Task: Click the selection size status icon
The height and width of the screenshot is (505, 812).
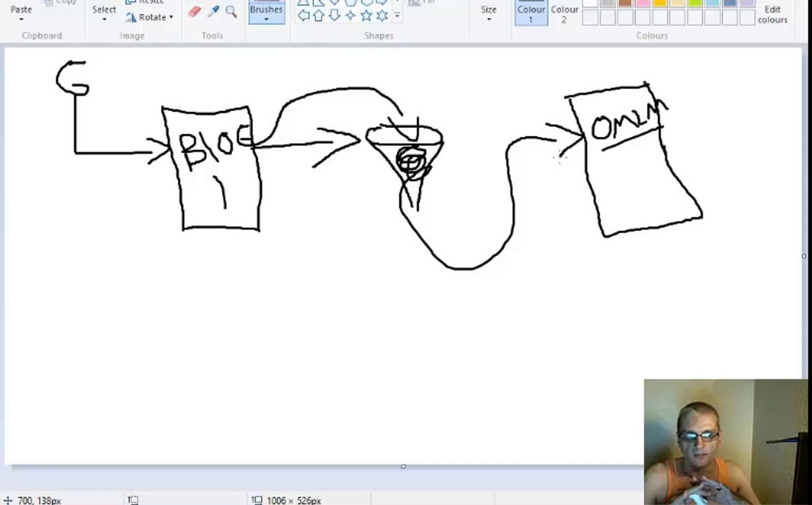Action: tap(134, 500)
